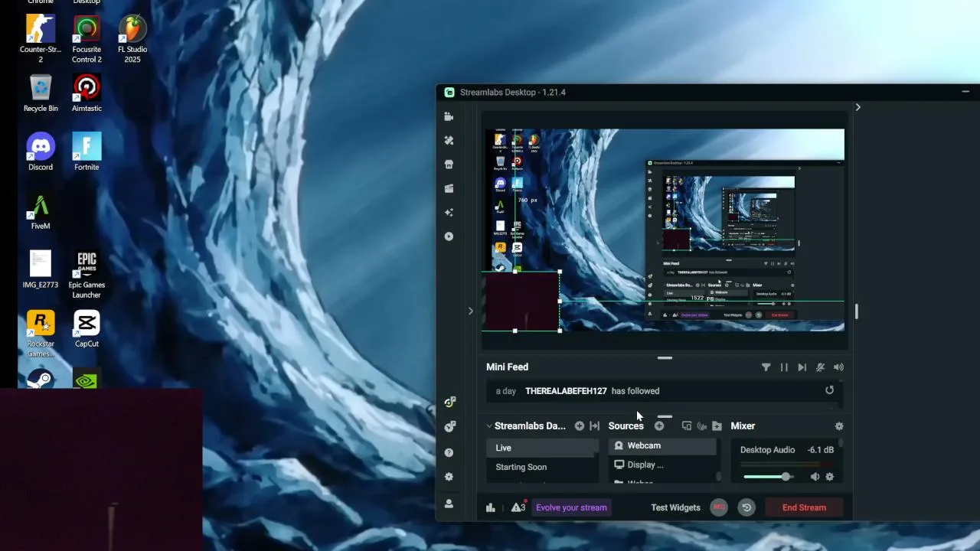Select the Display source row

(662, 465)
